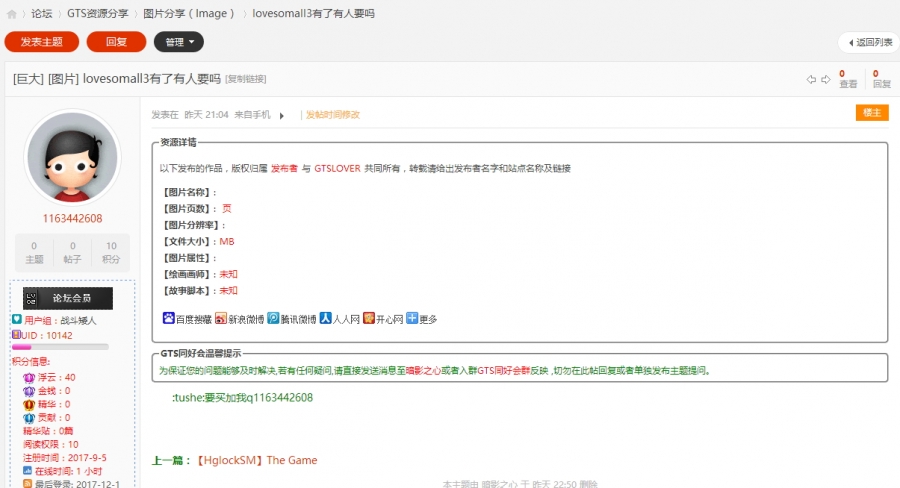Image resolution: width=900 pixels, height=488 pixels.
Task: Navigate to GTS资源分享 breadcrumb section
Action: (97, 14)
